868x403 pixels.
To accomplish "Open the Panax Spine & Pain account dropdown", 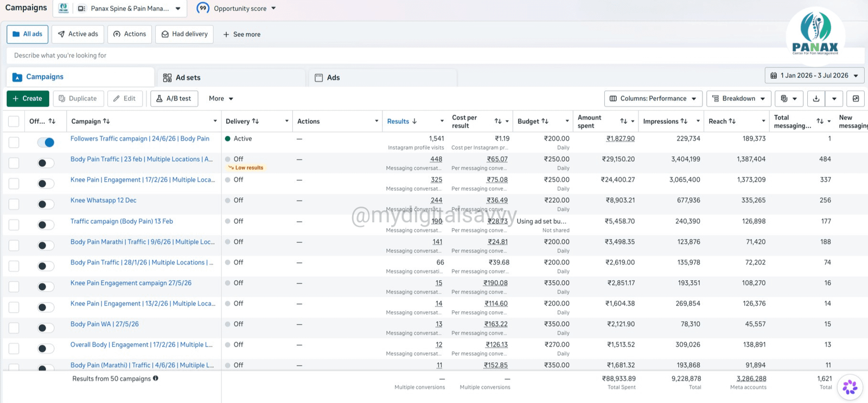I will (129, 8).
